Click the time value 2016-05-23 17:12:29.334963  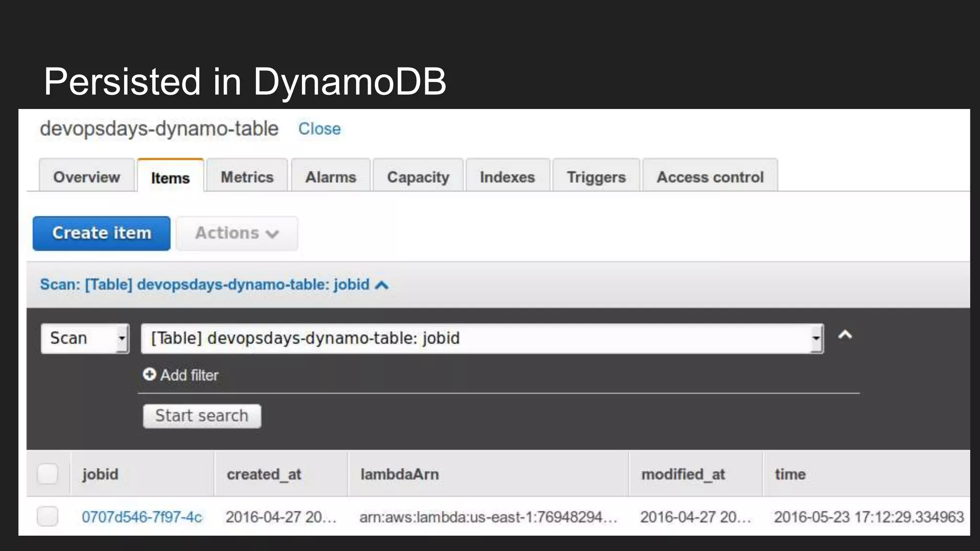[x=869, y=517]
